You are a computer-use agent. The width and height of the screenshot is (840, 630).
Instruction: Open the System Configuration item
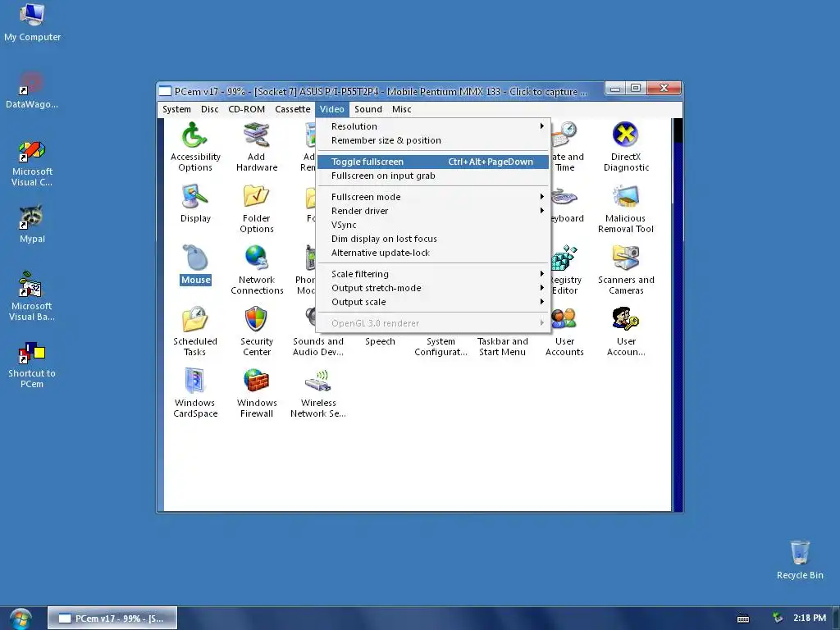[441, 347]
